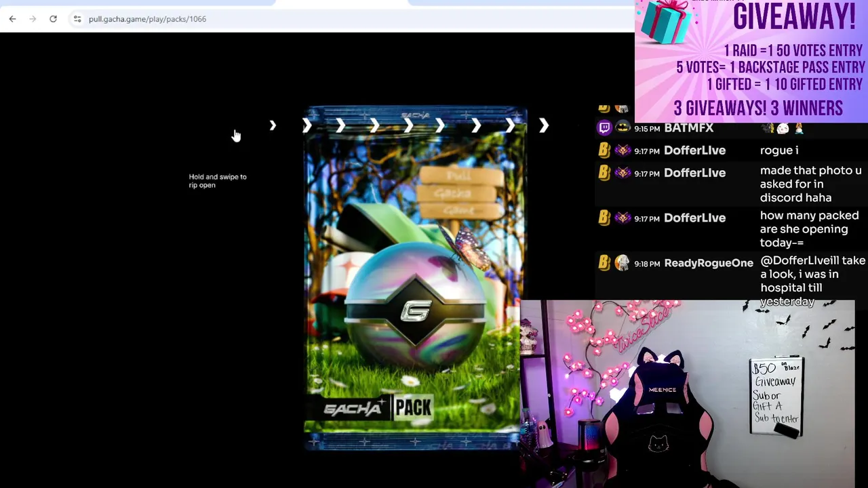This screenshot has height=488, width=868.
Task: Click the wooden signpost on the pack art
Action: (x=460, y=193)
